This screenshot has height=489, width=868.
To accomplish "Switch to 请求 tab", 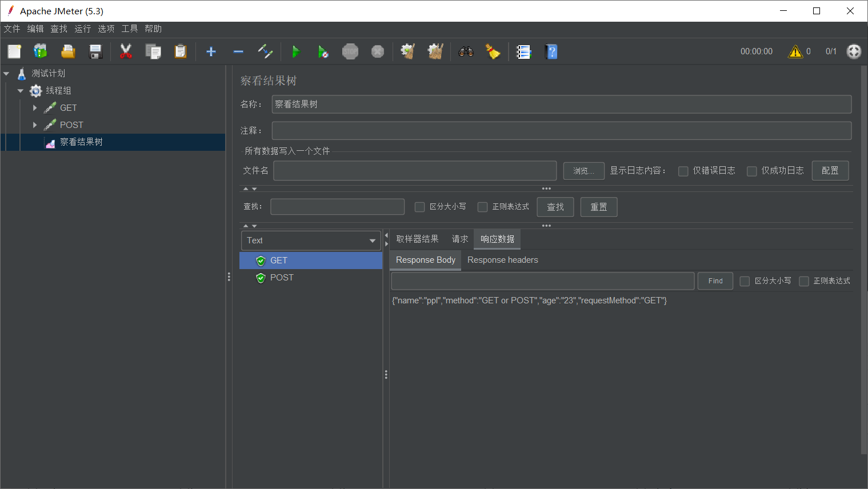I will pyautogui.click(x=460, y=239).
